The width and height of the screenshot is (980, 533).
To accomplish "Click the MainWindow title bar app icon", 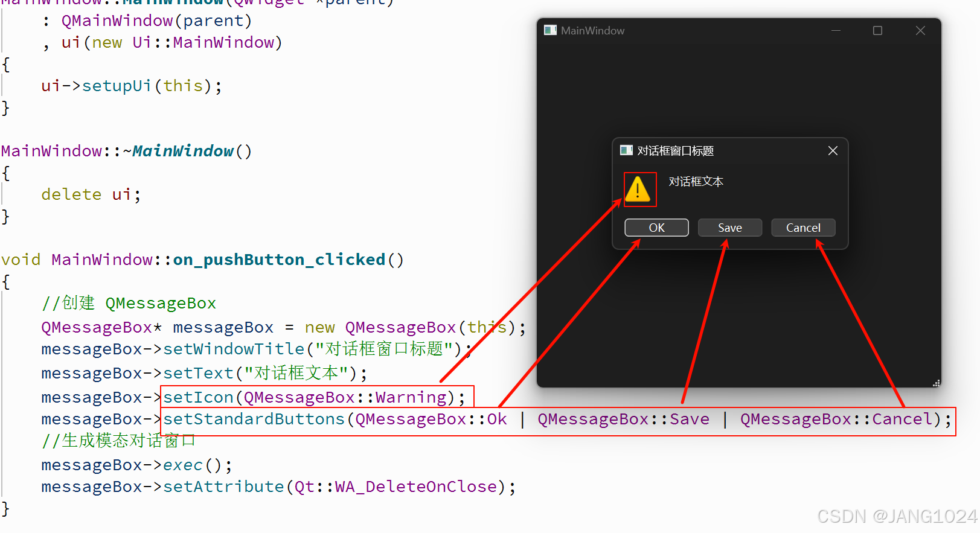I will [x=550, y=30].
